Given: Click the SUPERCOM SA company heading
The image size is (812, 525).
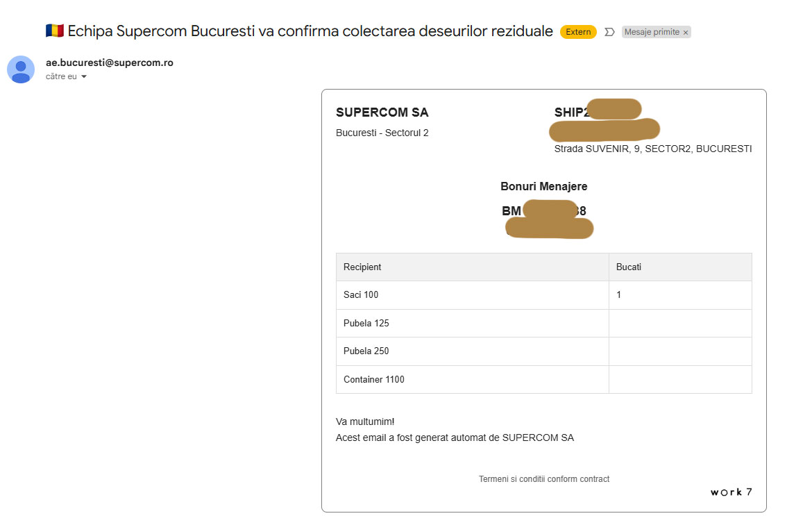Looking at the screenshot, I should pos(382,112).
